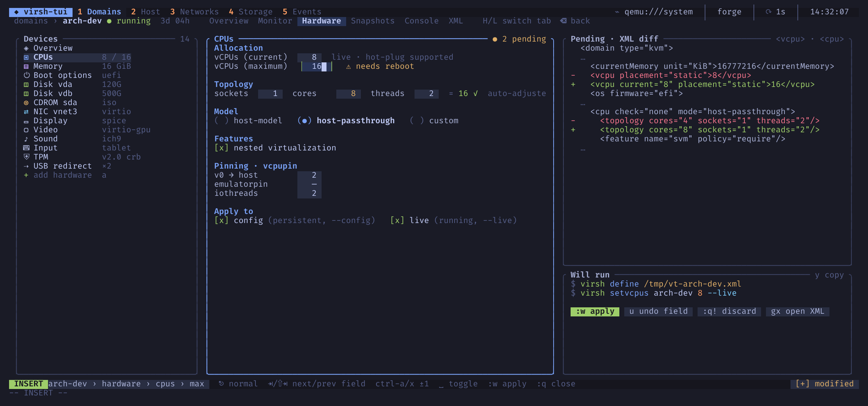Switch to the Monitor subtab
This screenshot has height=406, width=868.
point(275,21)
